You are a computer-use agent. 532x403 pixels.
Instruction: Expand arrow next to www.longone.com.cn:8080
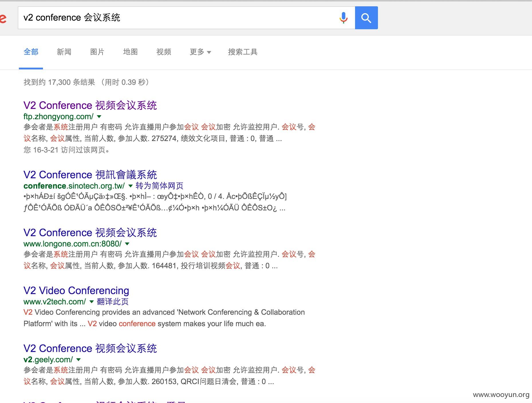[x=127, y=244]
